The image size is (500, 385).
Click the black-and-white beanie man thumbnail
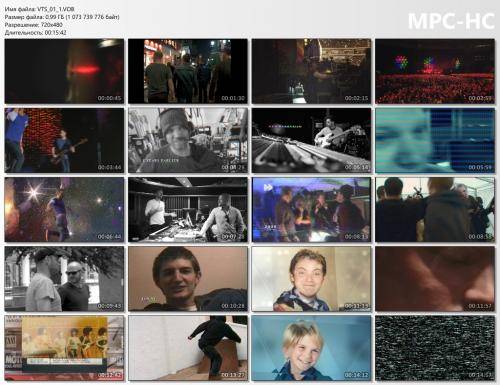(188, 140)
